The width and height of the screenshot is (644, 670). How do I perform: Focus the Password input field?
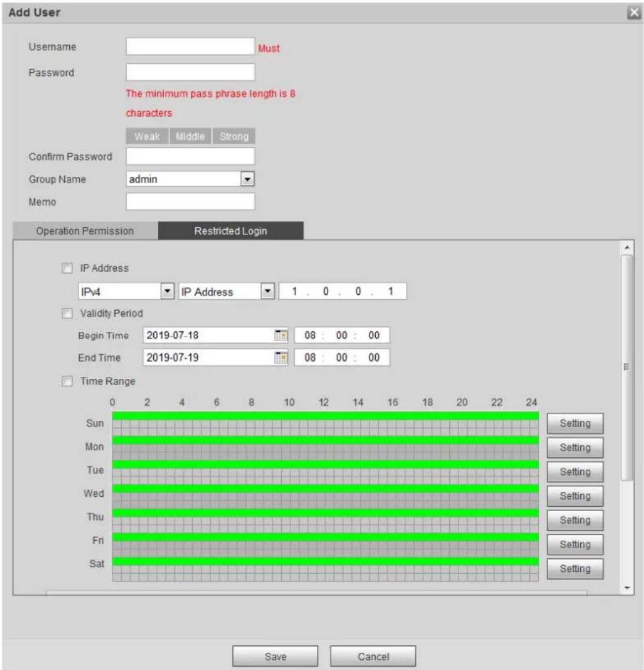tap(190, 72)
